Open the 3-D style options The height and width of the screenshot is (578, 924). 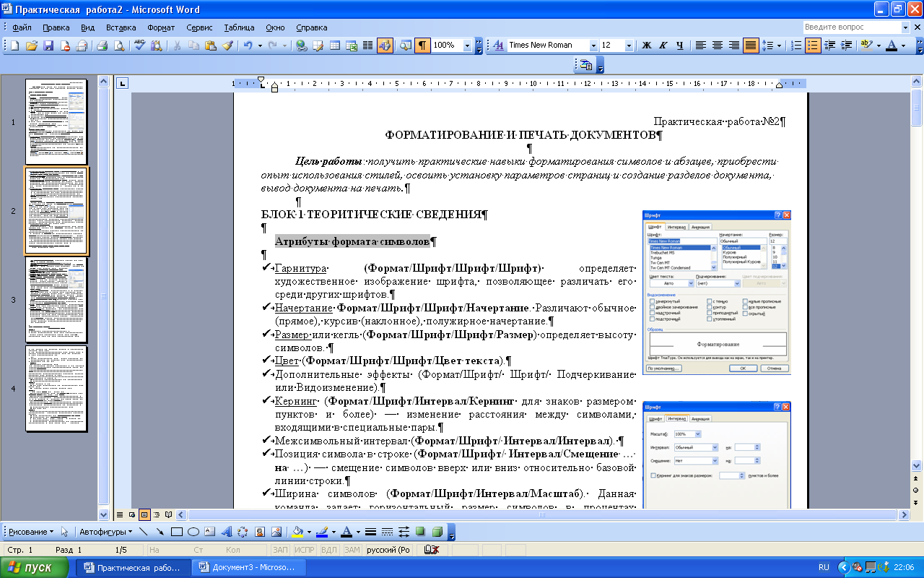click(437, 532)
